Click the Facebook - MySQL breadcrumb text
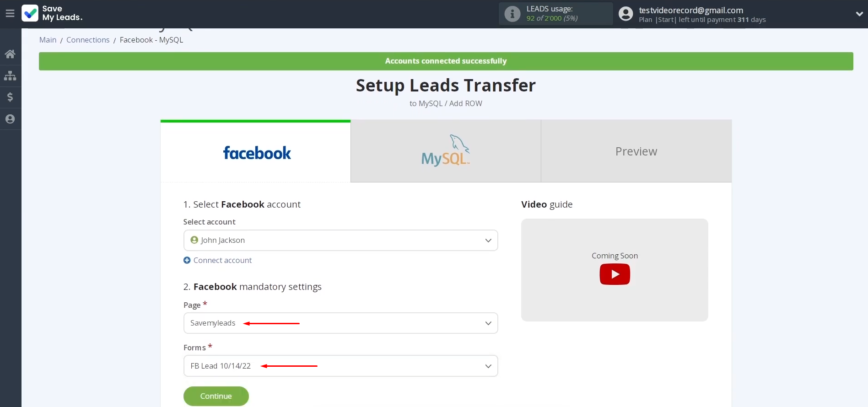 (151, 40)
